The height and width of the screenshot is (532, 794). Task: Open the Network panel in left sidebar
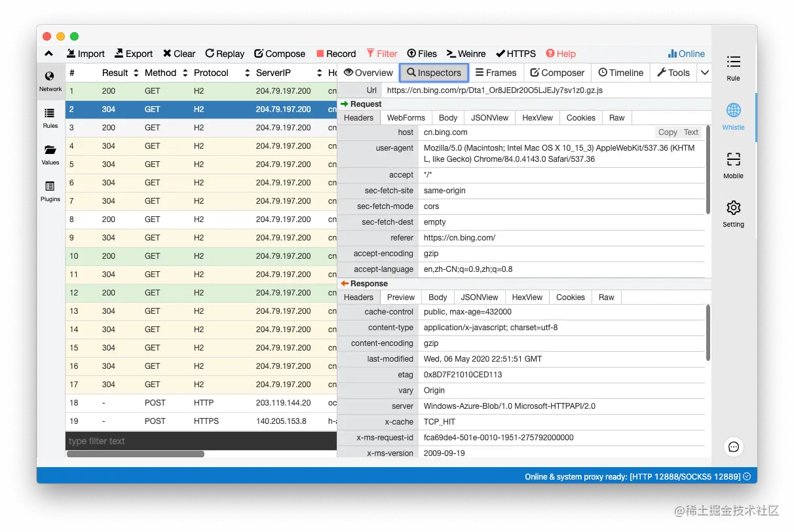click(50, 81)
